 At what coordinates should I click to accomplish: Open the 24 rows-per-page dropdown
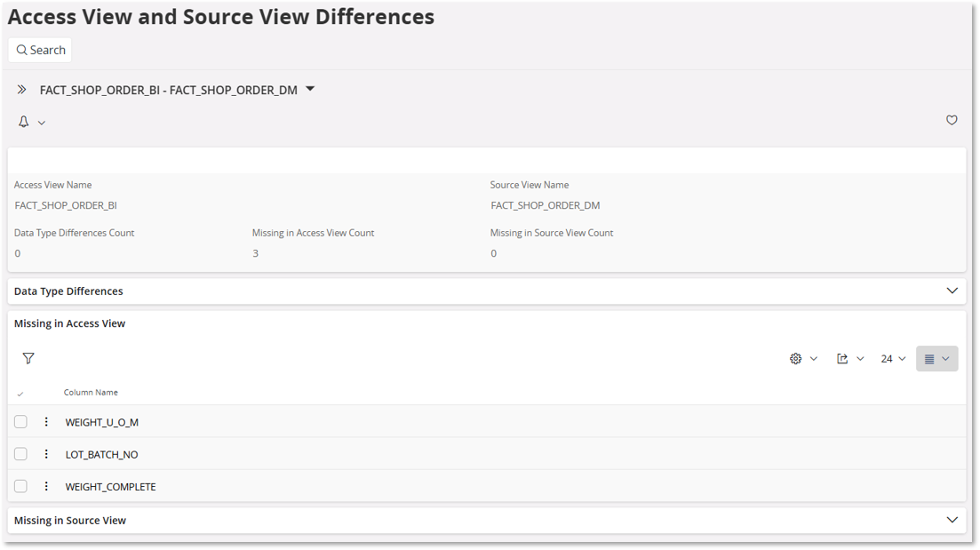click(x=893, y=359)
